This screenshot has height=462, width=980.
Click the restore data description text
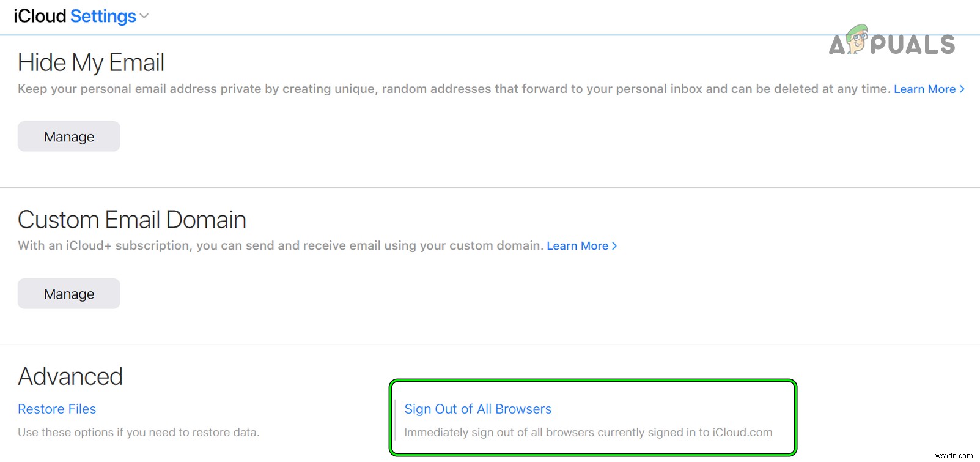point(138,433)
